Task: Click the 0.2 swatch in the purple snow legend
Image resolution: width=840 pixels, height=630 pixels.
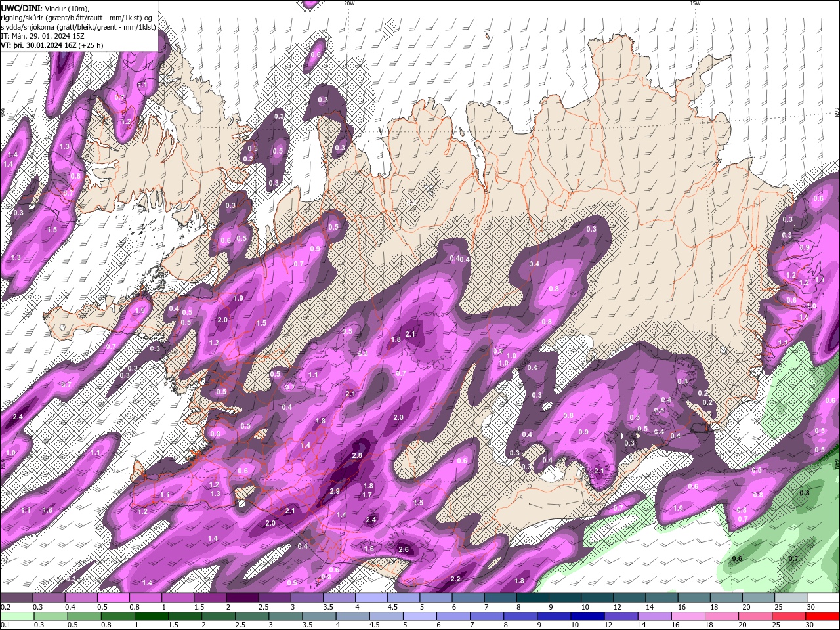Action: pyautogui.click(x=17, y=598)
